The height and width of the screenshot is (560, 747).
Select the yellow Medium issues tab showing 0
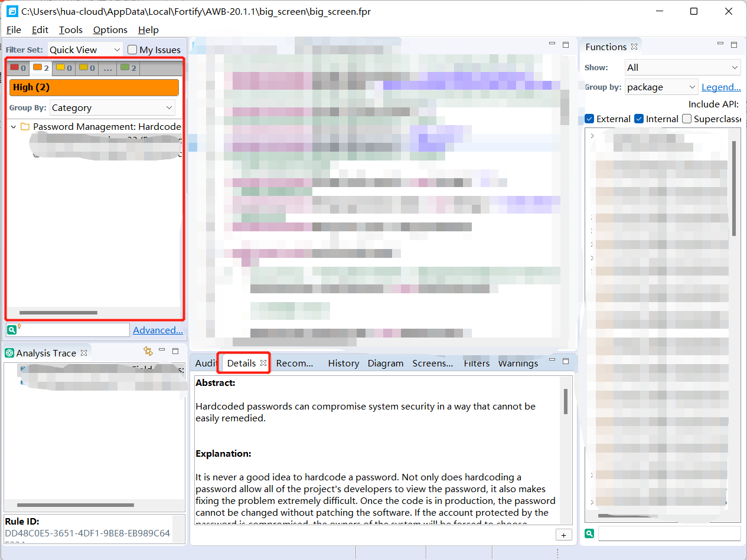coord(64,68)
